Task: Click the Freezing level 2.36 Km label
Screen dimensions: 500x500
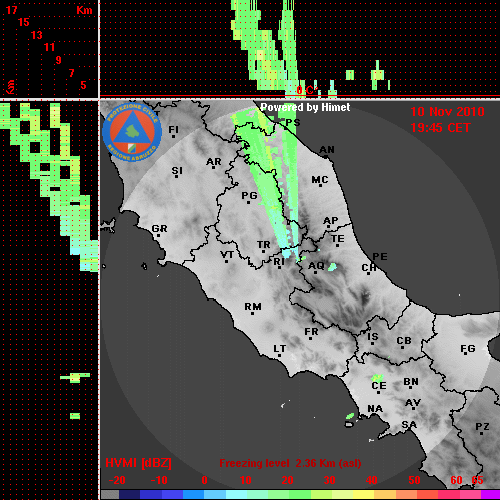Action: (290, 463)
